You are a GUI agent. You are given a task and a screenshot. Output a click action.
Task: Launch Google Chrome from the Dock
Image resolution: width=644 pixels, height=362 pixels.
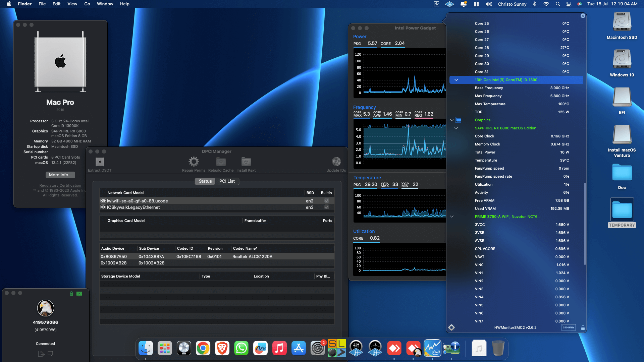click(x=203, y=349)
